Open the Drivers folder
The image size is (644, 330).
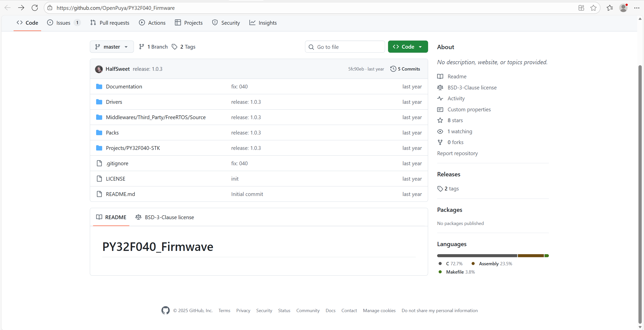(x=114, y=102)
